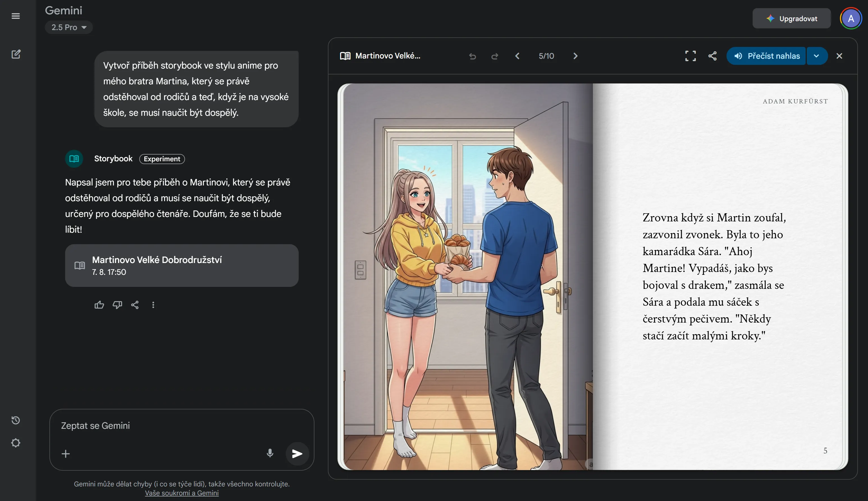Viewport: 868px width, 501px height.
Task: Open the hamburger main menu
Action: (x=15, y=16)
